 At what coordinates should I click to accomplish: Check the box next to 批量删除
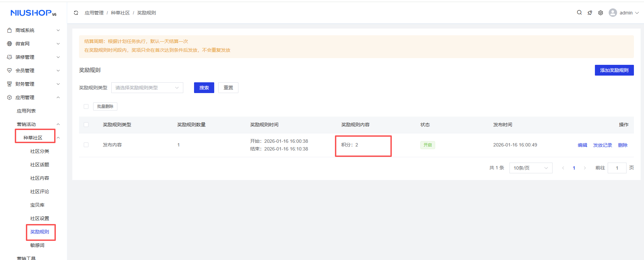point(86,106)
